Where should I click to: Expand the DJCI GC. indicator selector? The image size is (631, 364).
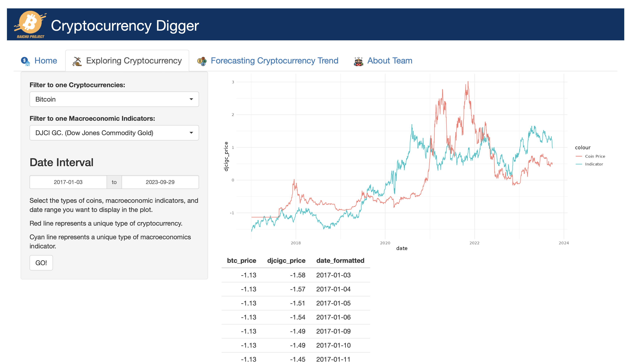pyautogui.click(x=110, y=133)
